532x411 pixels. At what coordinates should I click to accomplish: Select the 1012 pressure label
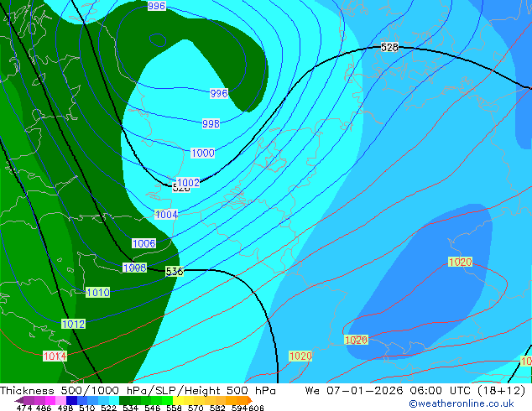(73, 324)
